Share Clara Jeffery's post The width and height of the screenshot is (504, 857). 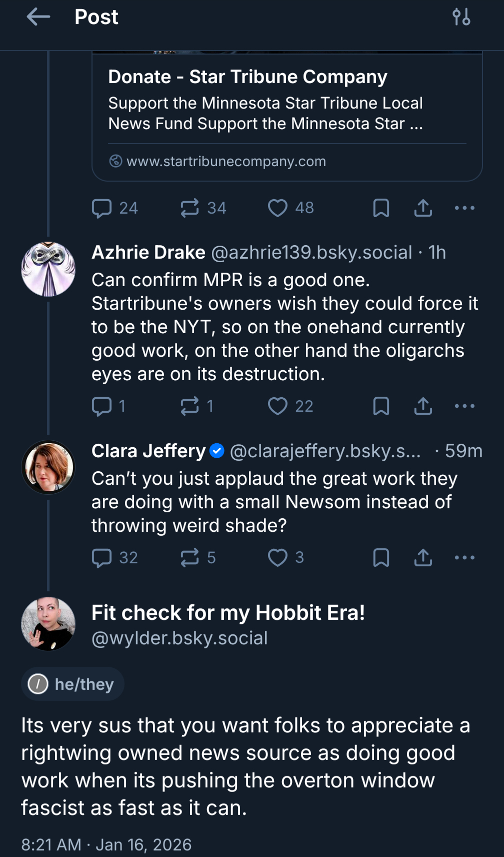click(423, 558)
